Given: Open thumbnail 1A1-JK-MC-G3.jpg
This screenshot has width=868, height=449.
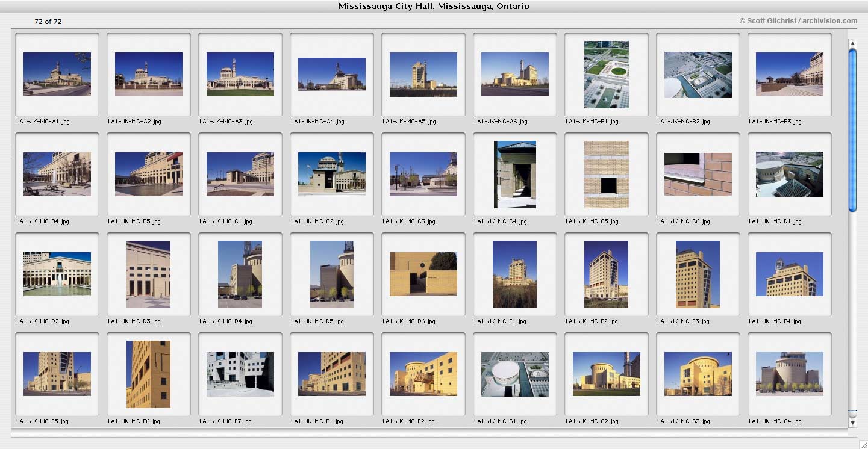Looking at the screenshot, I should (698, 374).
